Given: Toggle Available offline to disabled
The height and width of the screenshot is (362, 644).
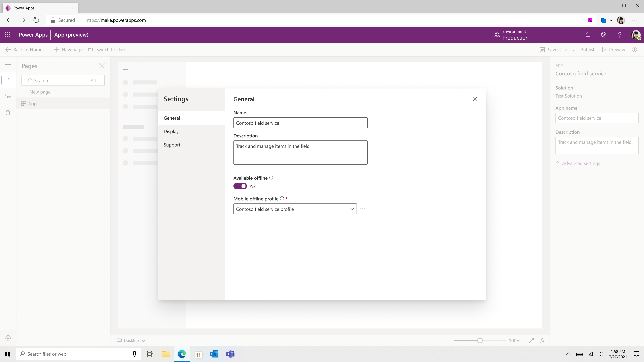Looking at the screenshot, I should (x=240, y=186).
